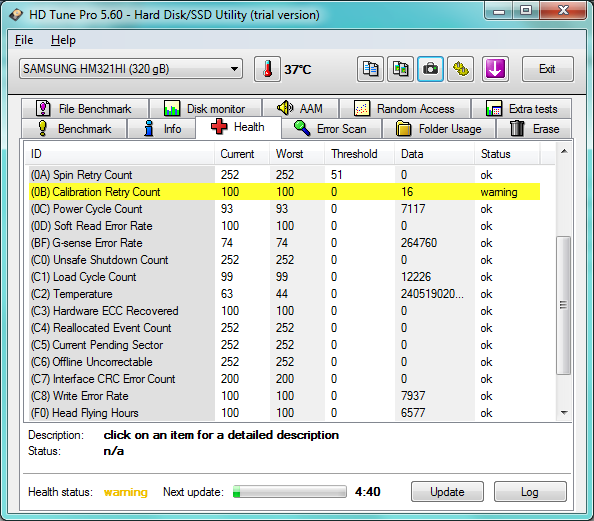The width and height of the screenshot is (594, 521).
Task: Switch to the File Benchmark tab
Action: click(85, 109)
